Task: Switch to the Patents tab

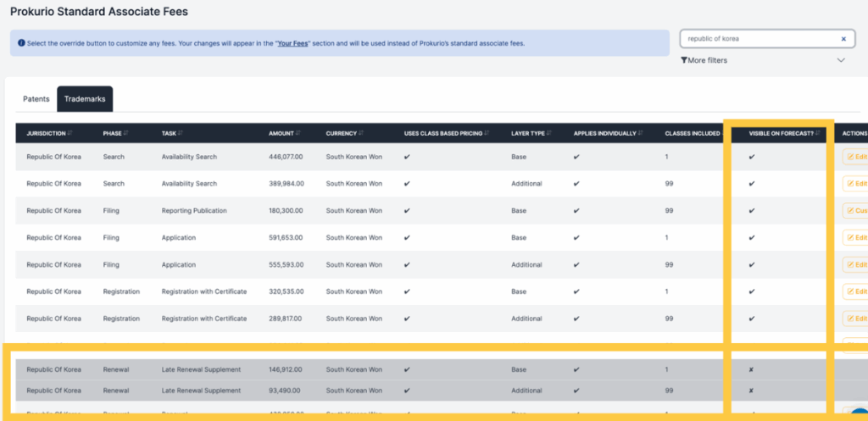Action: (36, 99)
